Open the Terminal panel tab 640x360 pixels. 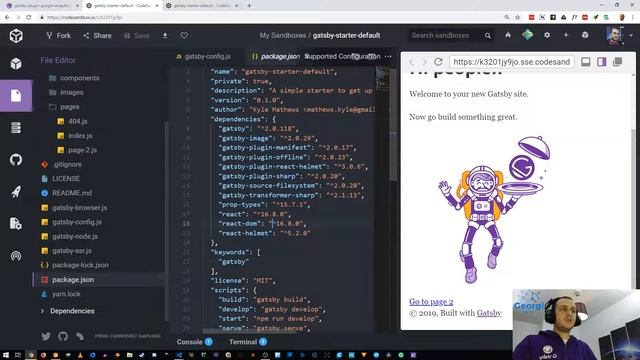click(x=248, y=342)
